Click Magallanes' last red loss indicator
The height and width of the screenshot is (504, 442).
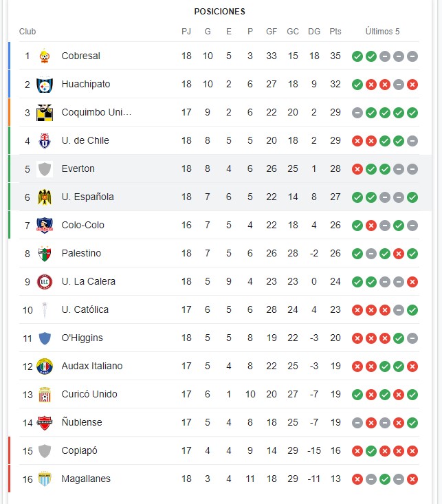coord(412,479)
